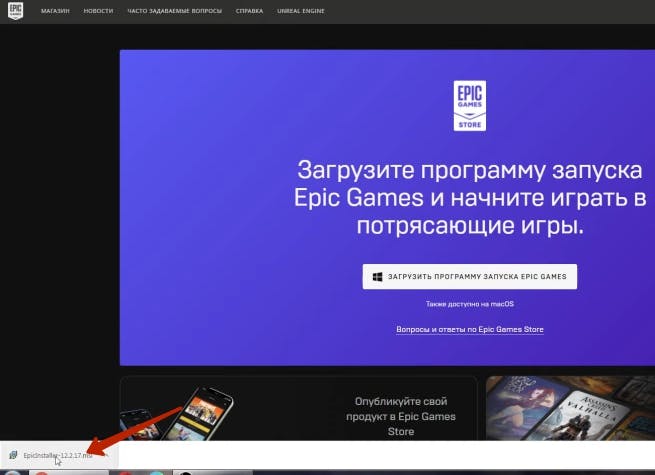Screen dimensions: 655x475
Task: Click the phone mockup thumbnail
Action: 178,414
